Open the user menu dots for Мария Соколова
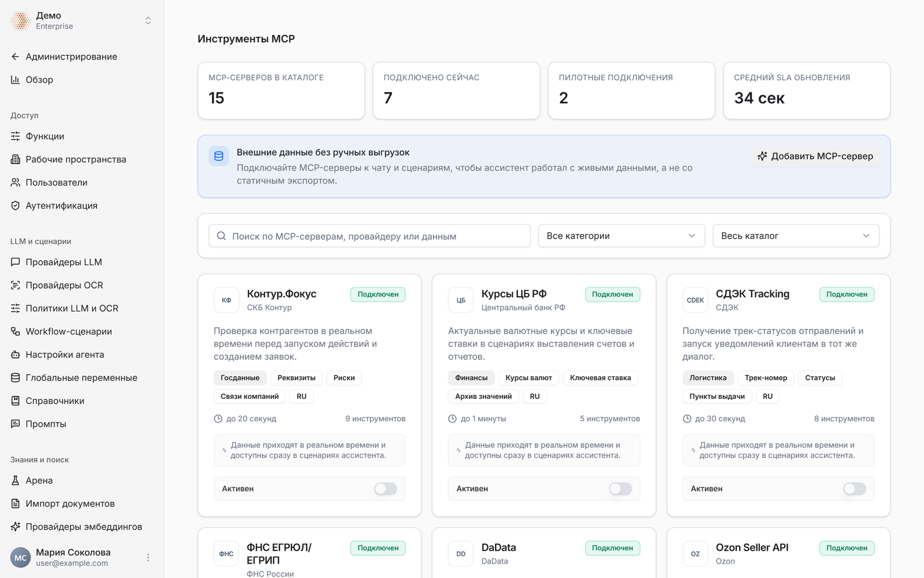This screenshot has height=578, width=924. [x=148, y=558]
